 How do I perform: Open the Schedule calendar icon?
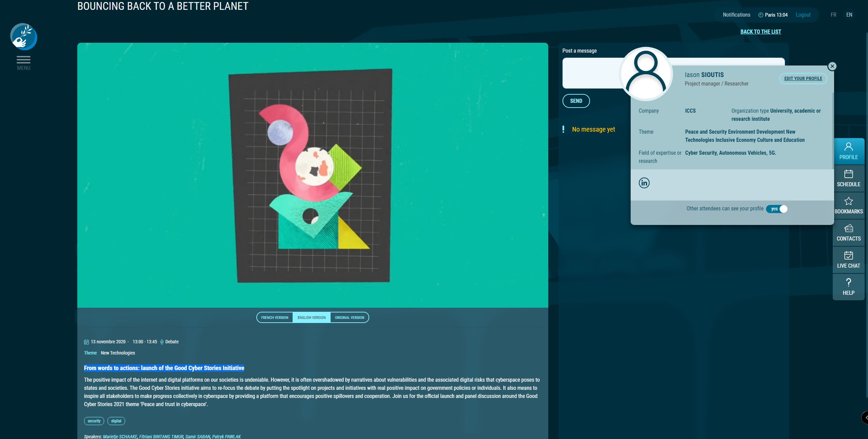[848, 178]
